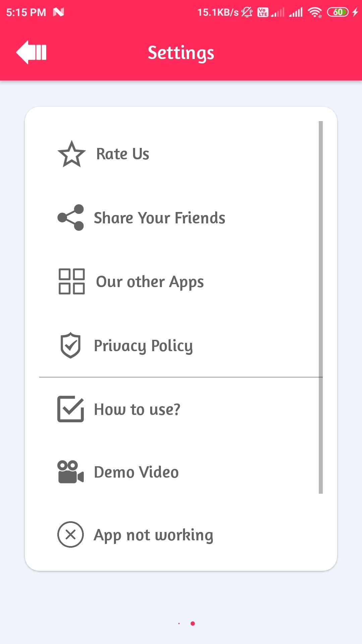Click the vertical scrollbar in settings card
The height and width of the screenshot is (644, 362).
(321, 307)
